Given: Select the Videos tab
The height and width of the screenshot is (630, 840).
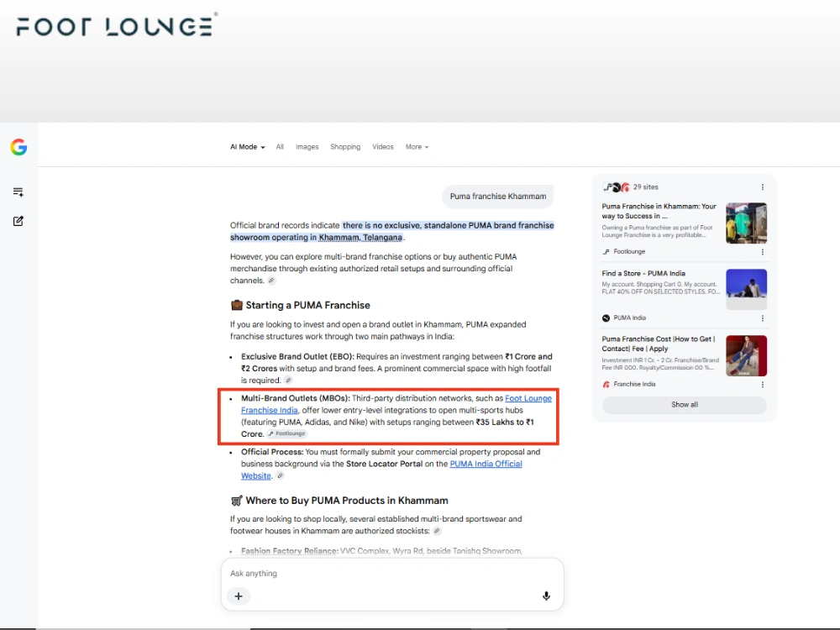Looking at the screenshot, I should pyautogui.click(x=383, y=147).
